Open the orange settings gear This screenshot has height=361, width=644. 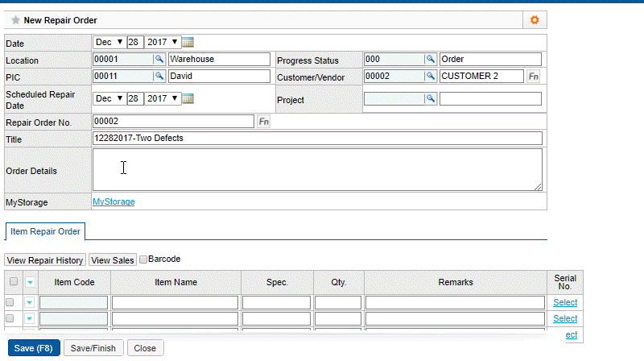pyautogui.click(x=535, y=19)
